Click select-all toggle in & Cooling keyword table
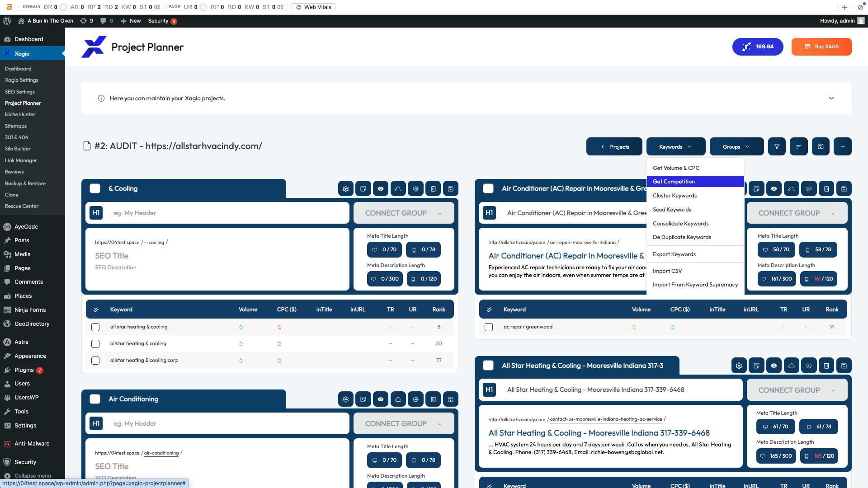The width and height of the screenshot is (868, 488). (96, 310)
